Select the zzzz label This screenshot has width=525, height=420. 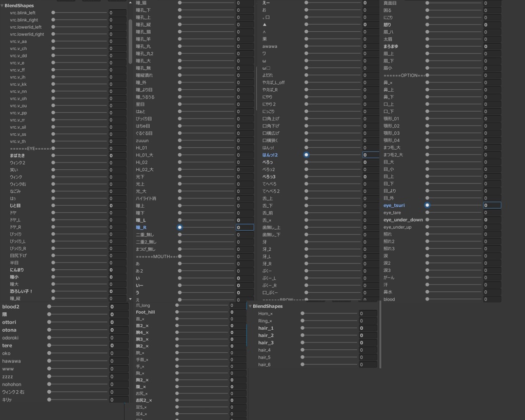point(8,376)
